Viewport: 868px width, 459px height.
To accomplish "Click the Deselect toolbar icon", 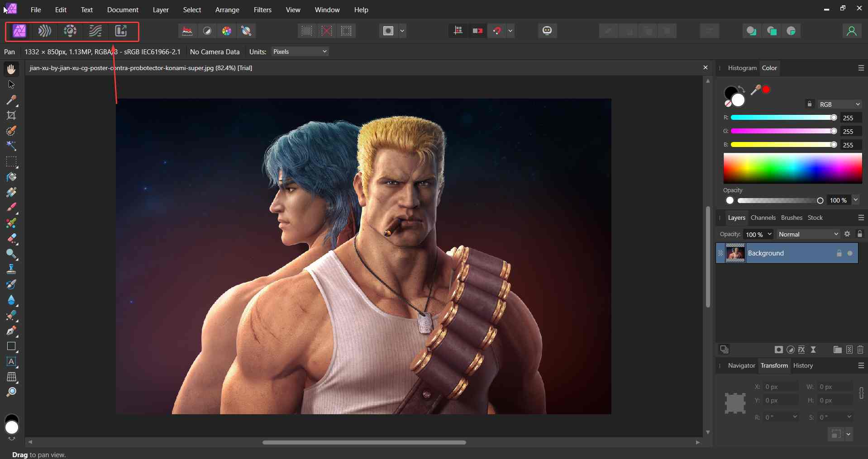I will 327,31.
